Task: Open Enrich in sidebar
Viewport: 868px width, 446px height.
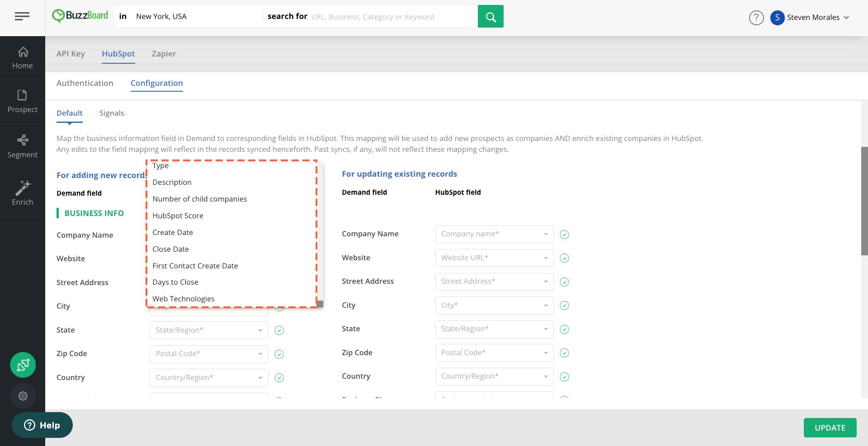Action: point(23,193)
